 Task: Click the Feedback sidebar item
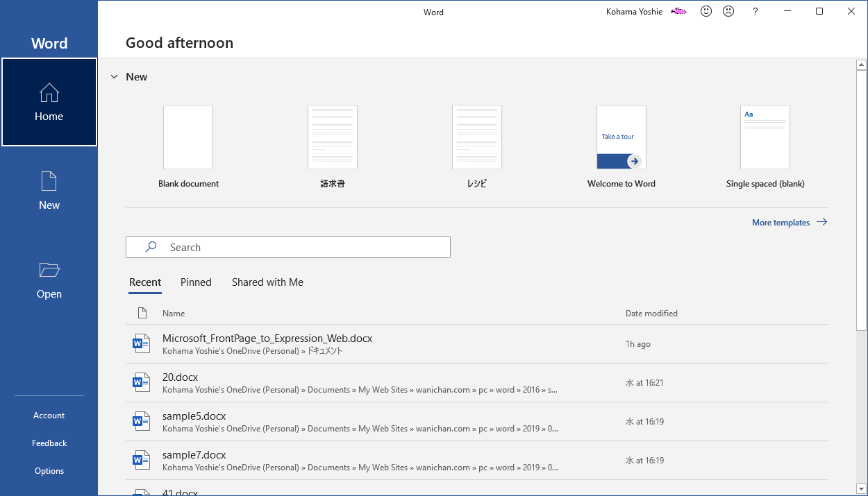pos(49,443)
